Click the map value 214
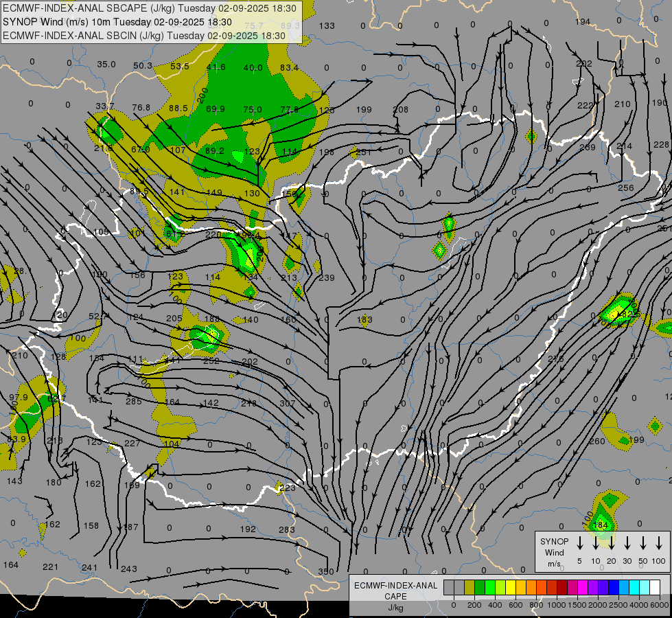The width and height of the screenshot is (672, 618). pos(624,146)
